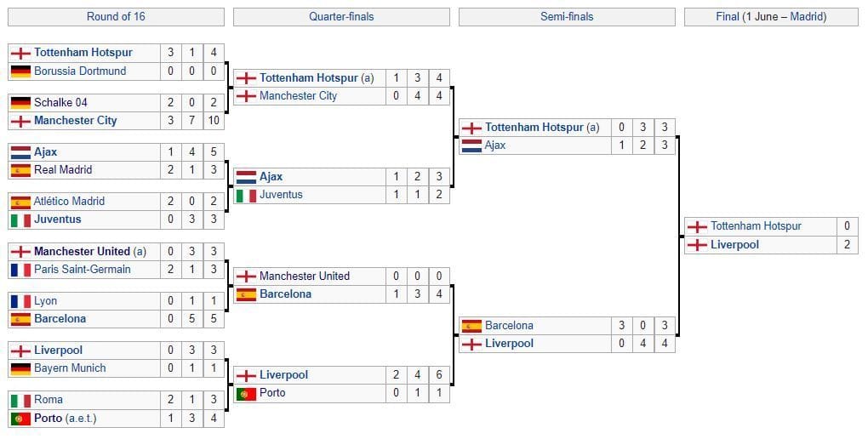The height and width of the screenshot is (439, 868).
Task: Click the French flag beside Paris Saint-Germain
Action: coord(20,270)
